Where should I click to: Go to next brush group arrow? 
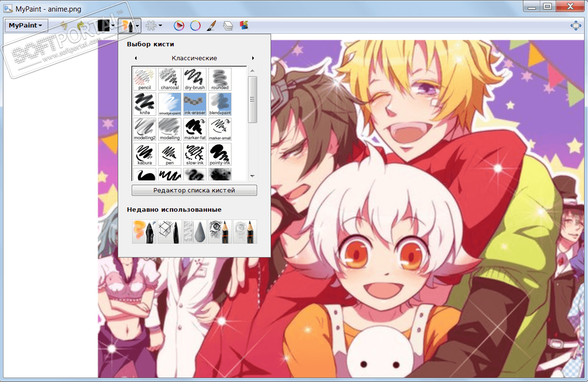click(x=253, y=58)
